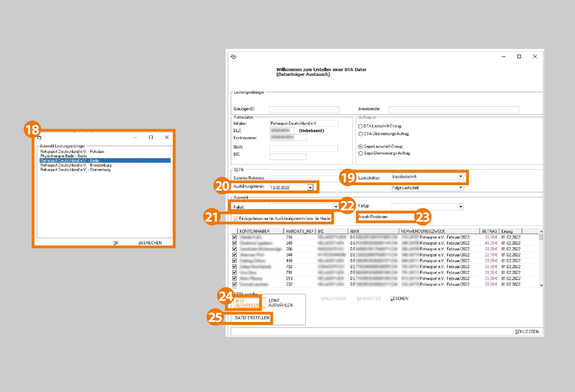Sort table by BETRAG column header
This screenshot has width=575, height=392.
[x=489, y=231]
